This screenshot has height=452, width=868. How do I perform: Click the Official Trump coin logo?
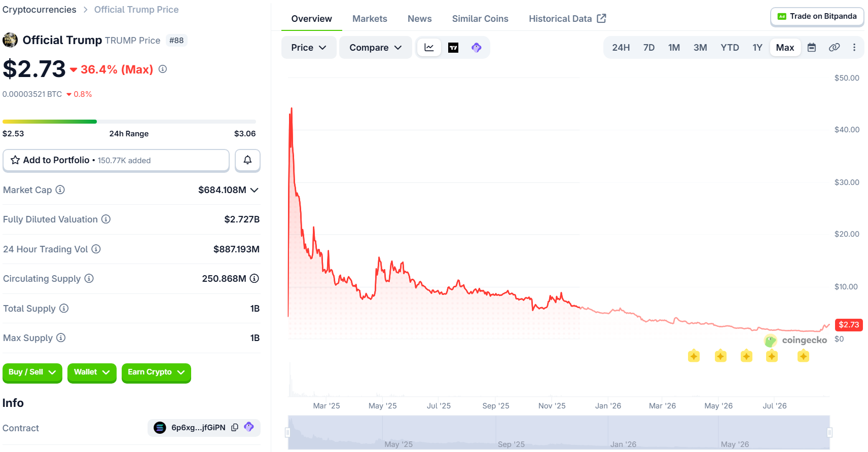click(x=10, y=40)
